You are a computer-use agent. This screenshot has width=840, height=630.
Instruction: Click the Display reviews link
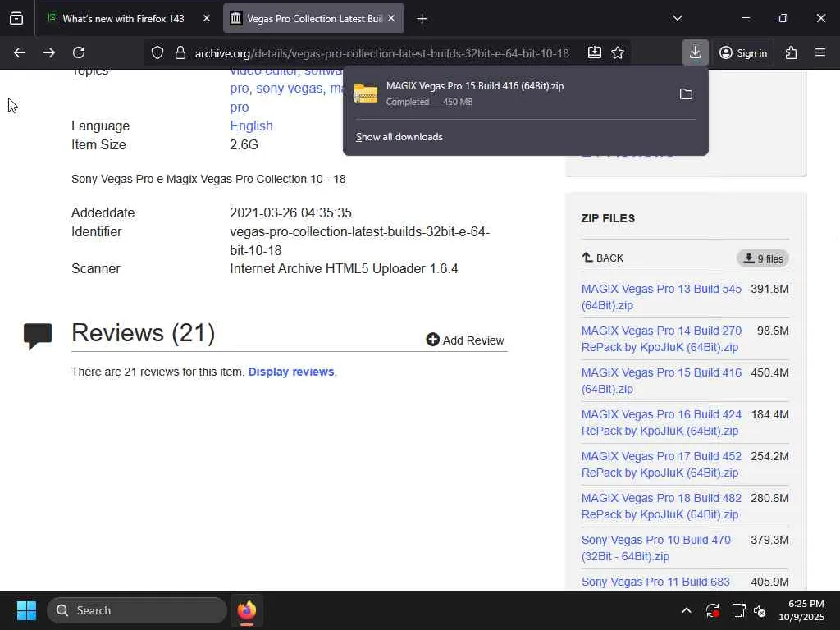point(291,372)
